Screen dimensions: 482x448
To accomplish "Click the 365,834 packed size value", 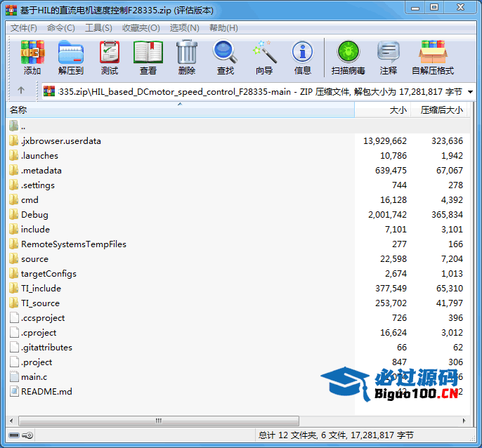I will pos(447,214).
